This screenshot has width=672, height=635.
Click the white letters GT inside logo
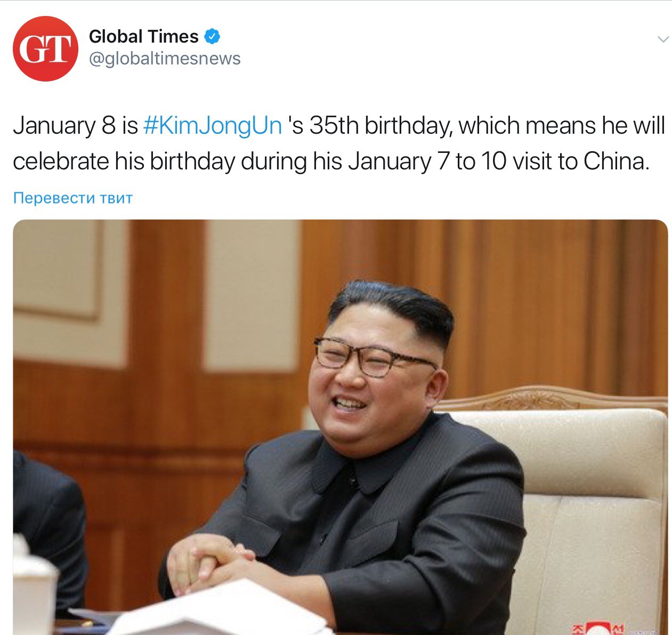(45, 49)
